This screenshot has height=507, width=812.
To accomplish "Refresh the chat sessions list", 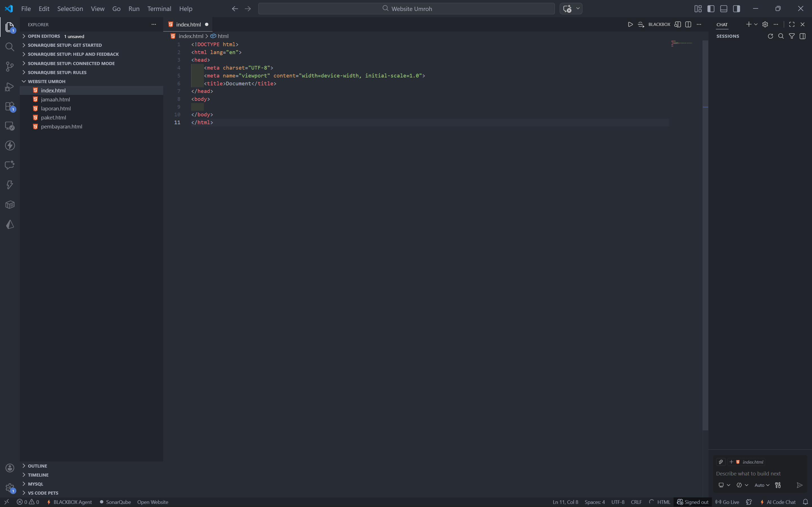I will [x=770, y=36].
